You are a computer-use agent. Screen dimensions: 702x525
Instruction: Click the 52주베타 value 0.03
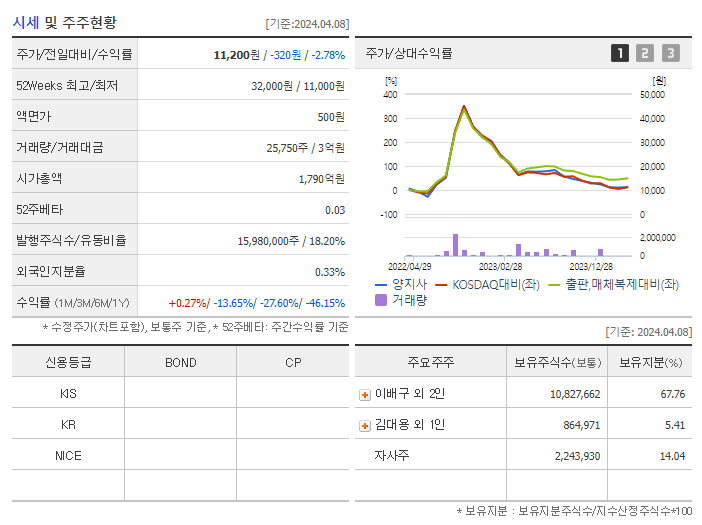pos(335,210)
